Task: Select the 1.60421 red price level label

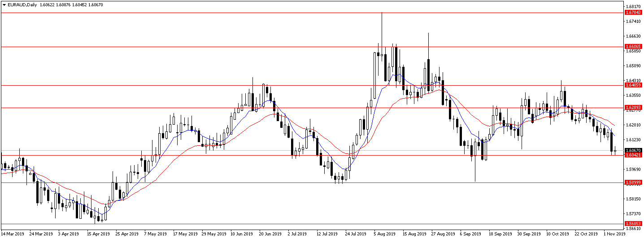Action: pyautogui.click(x=634, y=155)
